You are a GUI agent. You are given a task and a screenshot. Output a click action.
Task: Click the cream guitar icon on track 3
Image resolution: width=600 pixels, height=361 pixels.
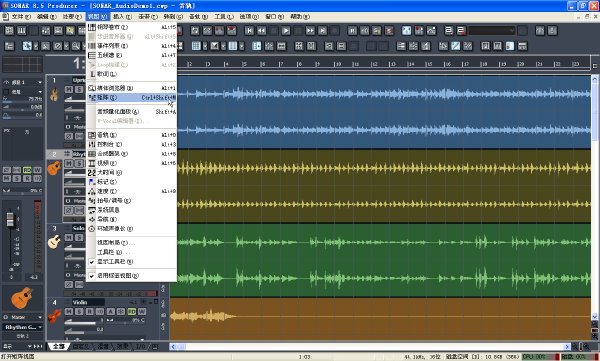click(54, 242)
